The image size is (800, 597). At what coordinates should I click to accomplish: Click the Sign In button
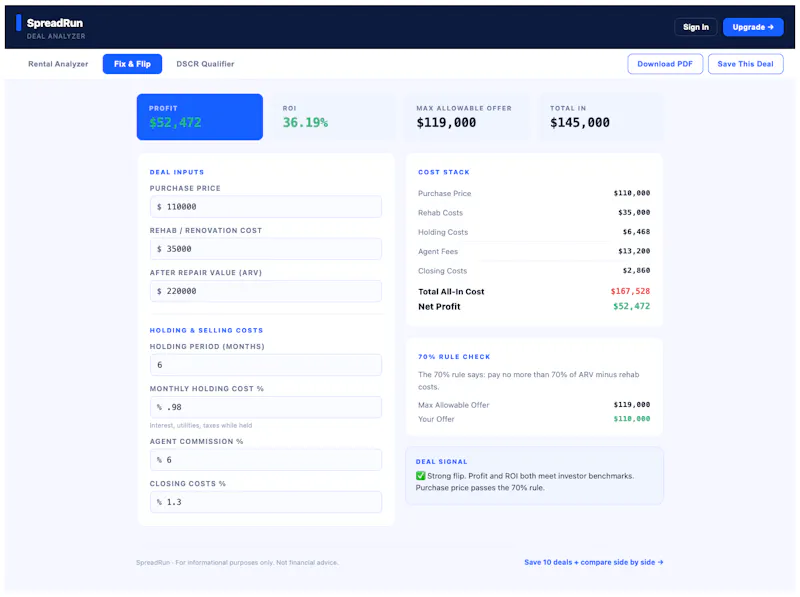tap(695, 27)
